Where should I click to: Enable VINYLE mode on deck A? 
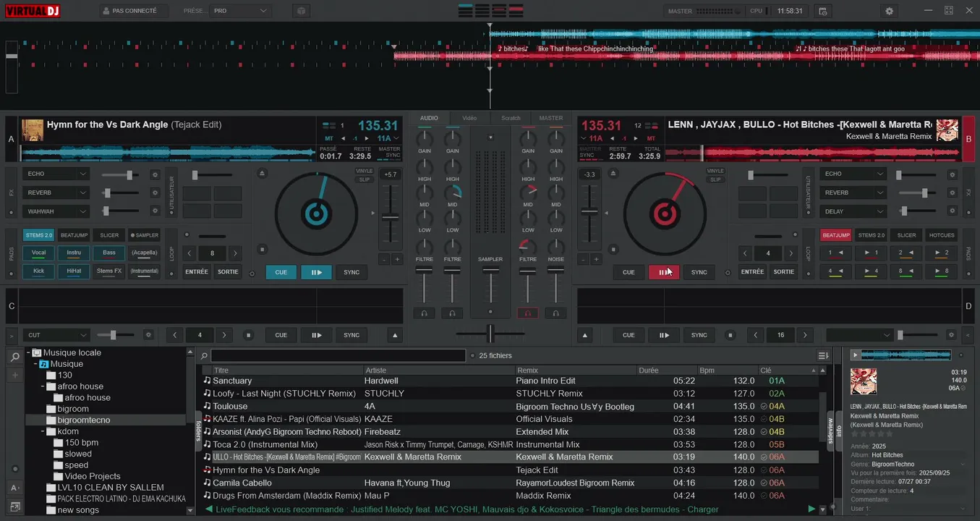(365, 171)
